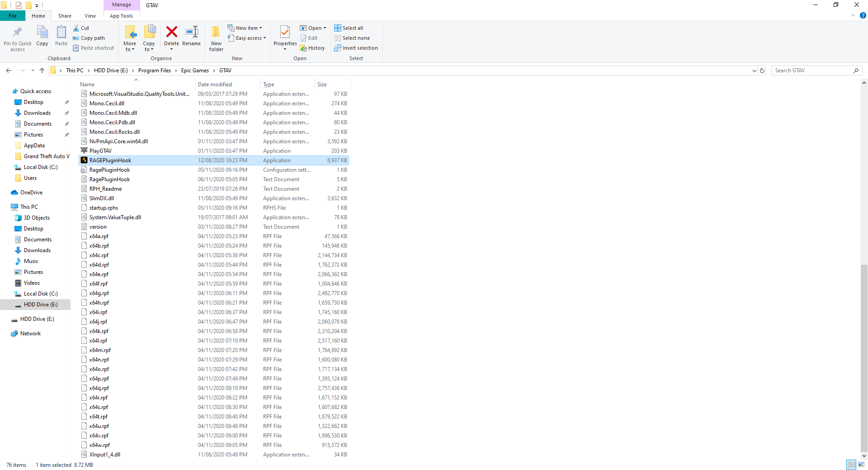Open the Customize Quick Access Toolbar dropdown
868x470 pixels.
coord(37,5)
